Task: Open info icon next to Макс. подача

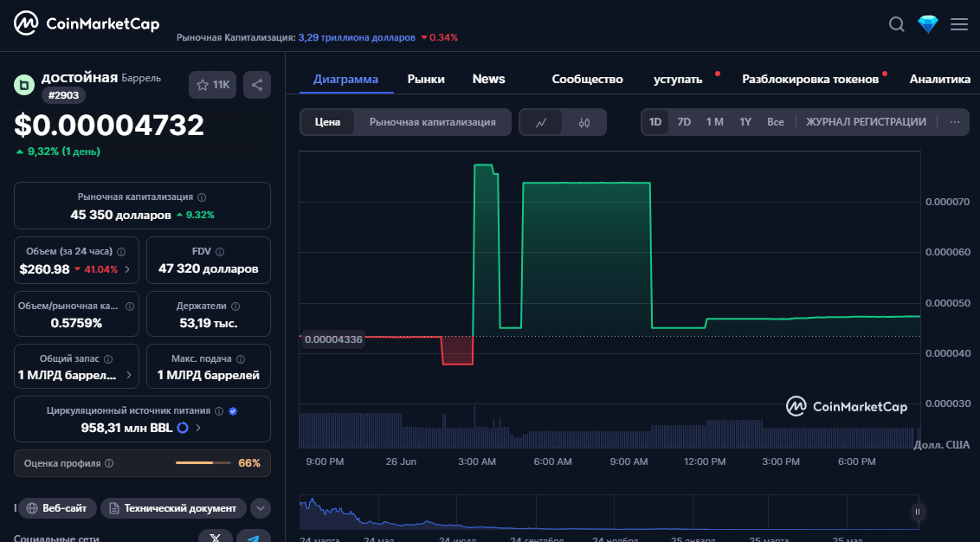Action: (241, 358)
